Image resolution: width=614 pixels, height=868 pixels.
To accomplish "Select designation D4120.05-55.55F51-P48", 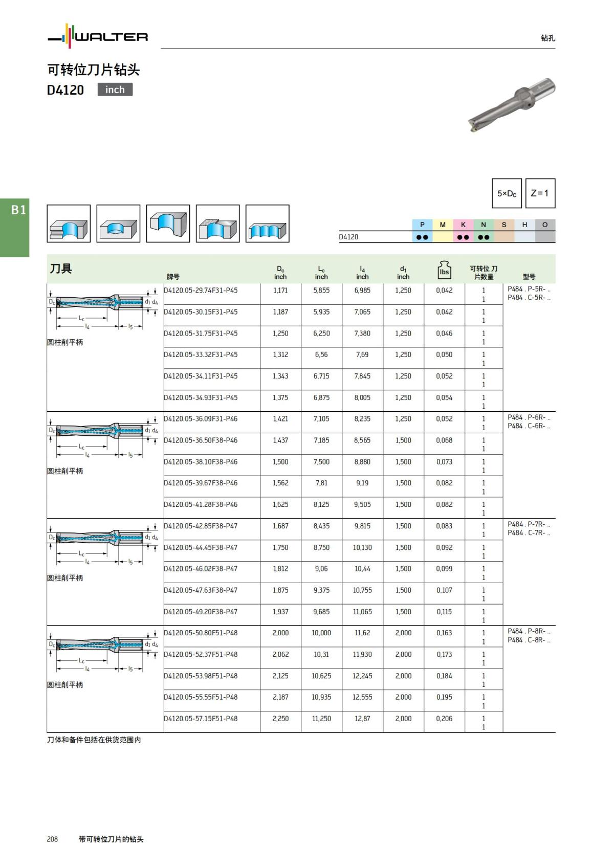I will (201, 697).
